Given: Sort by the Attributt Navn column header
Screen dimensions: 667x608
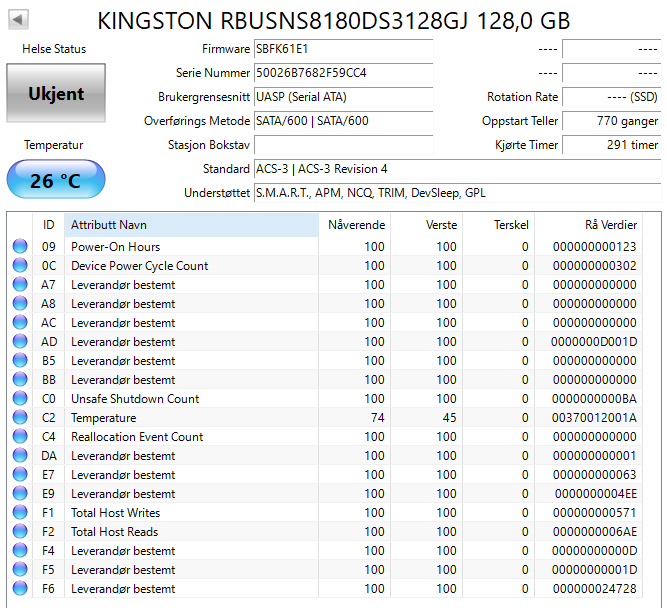Looking at the screenshot, I should pyautogui.click(x=191, y=225).
